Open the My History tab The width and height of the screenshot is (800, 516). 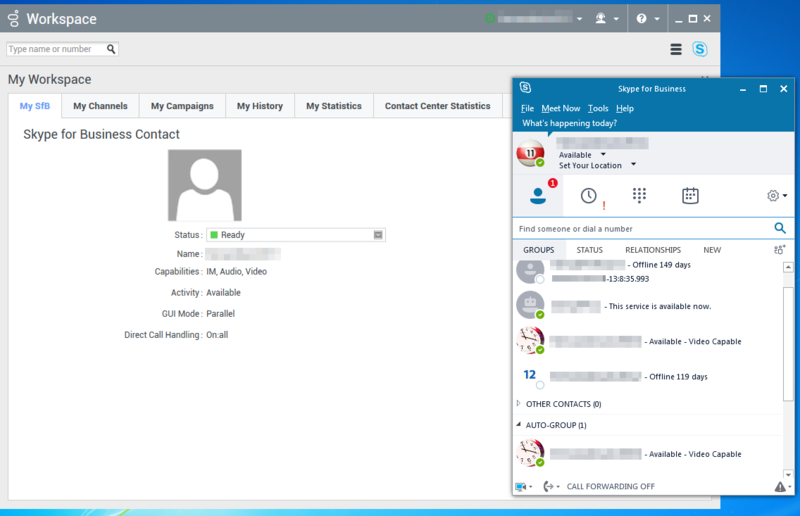click(260, 106)
